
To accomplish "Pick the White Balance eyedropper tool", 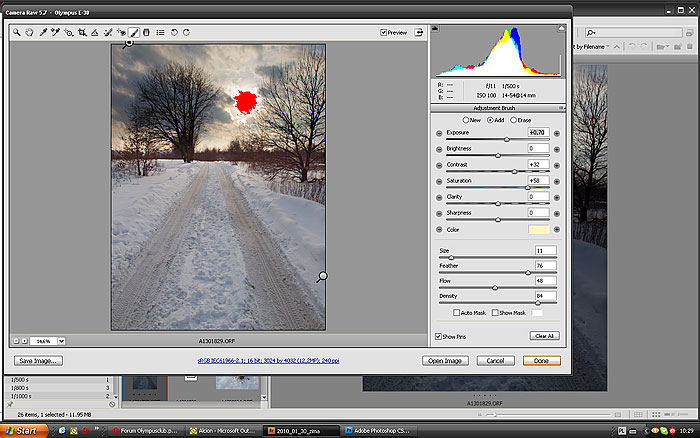I will coord(43,32).
